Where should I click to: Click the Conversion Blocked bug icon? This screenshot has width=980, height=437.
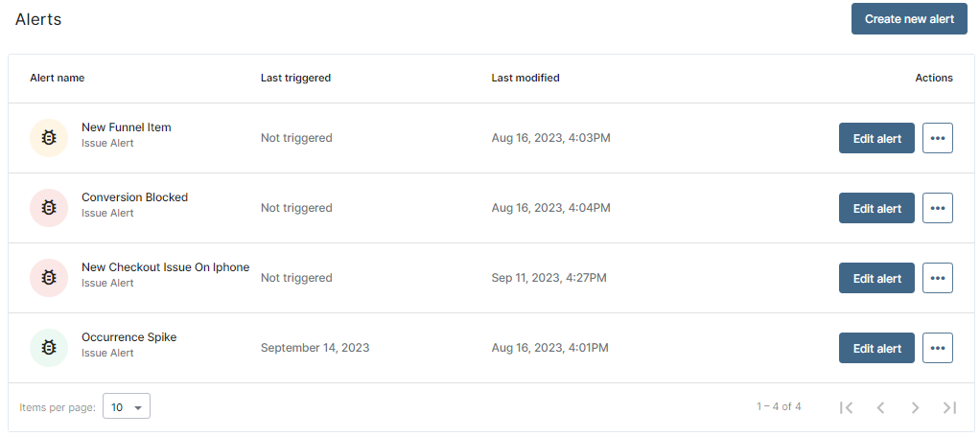[49, 207]
